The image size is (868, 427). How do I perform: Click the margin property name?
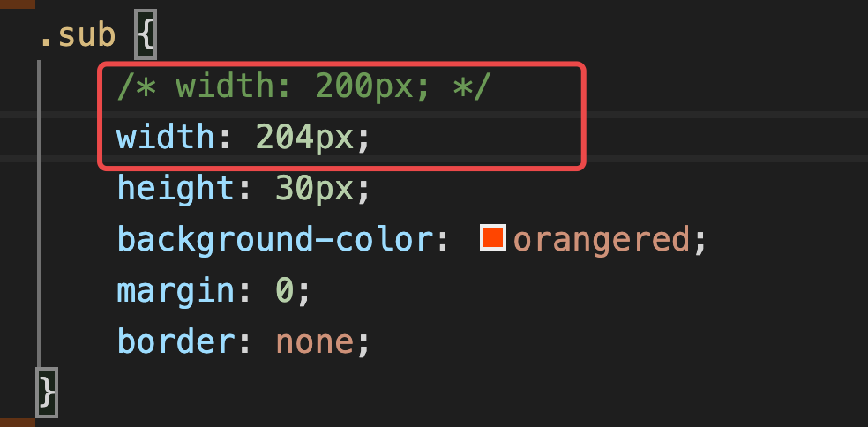(176, 288)
